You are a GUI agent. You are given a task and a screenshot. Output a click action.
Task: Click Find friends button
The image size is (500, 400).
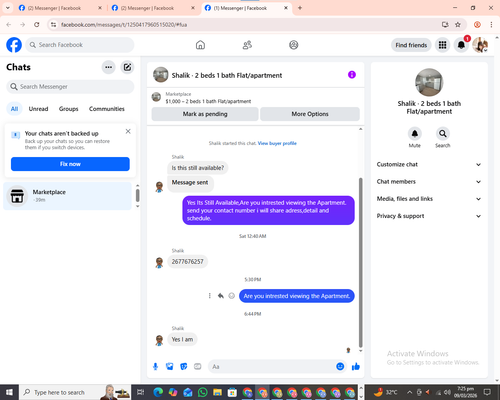[x=411, y=45]
